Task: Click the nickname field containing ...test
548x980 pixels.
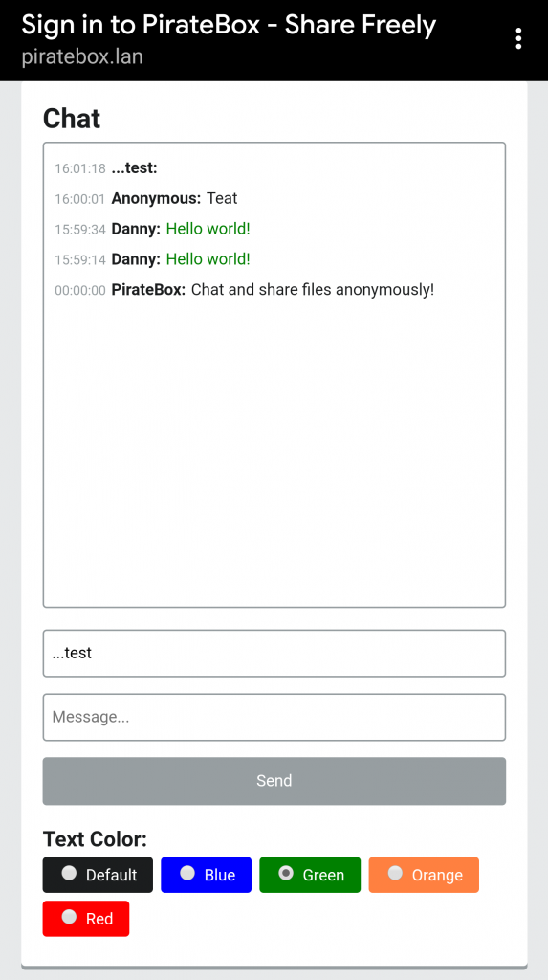Action: pos(274,653)
